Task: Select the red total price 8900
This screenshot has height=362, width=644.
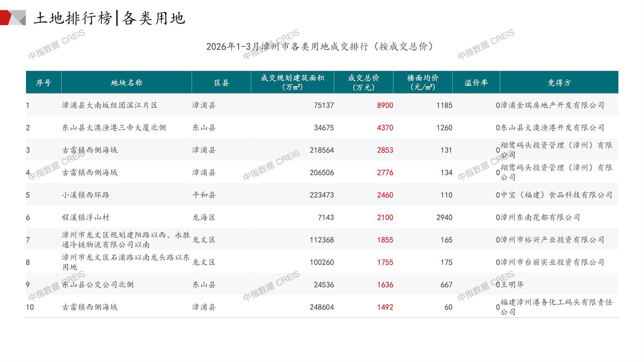Action: pyautogui.click(x=385, y=105)
